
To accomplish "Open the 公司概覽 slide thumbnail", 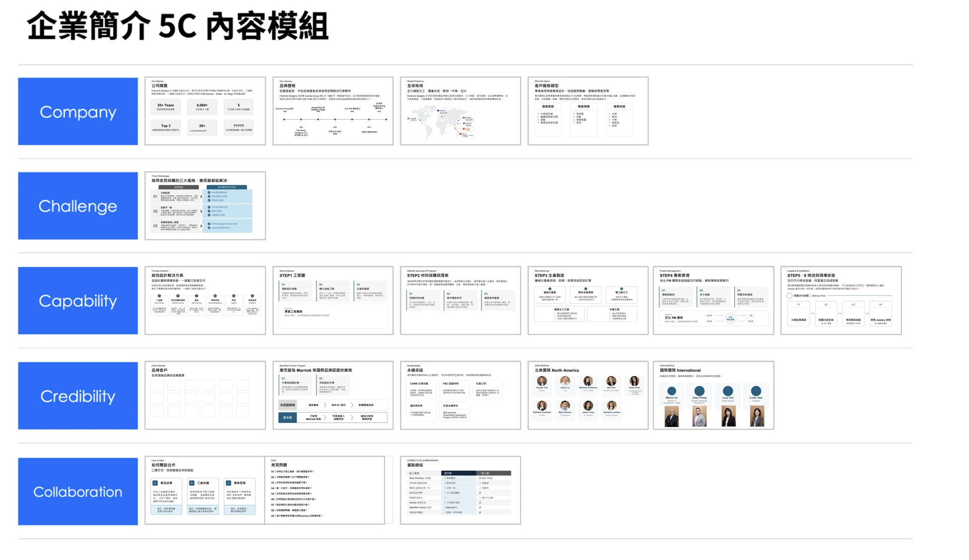I will pyautogui.click(x=205, y=111).
